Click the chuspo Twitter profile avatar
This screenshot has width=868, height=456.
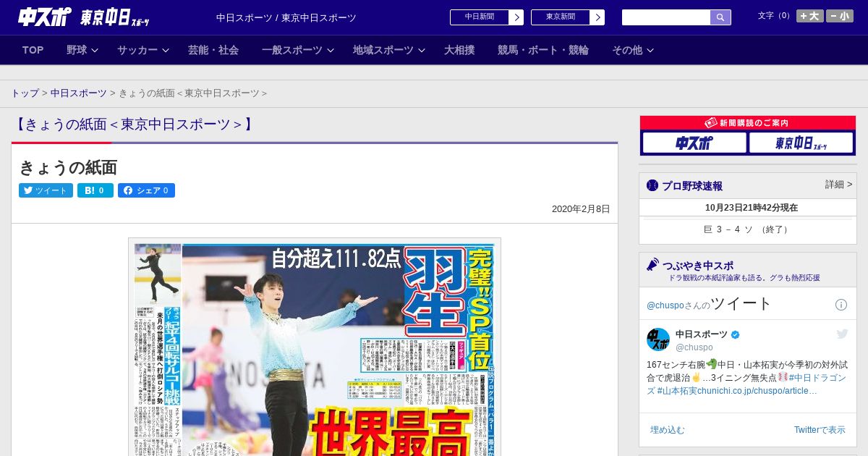(658, 339)
